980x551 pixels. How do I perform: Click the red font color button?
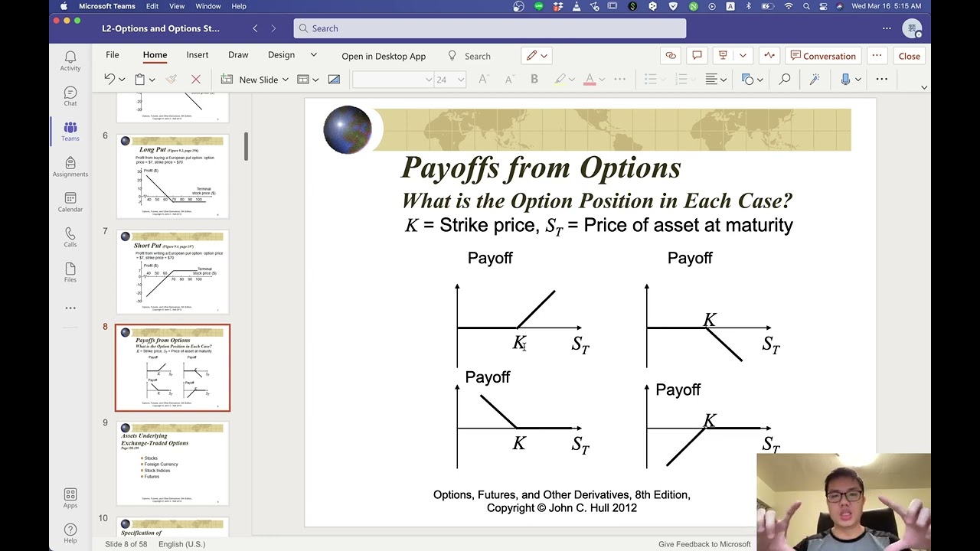click(x=590, y=79)
